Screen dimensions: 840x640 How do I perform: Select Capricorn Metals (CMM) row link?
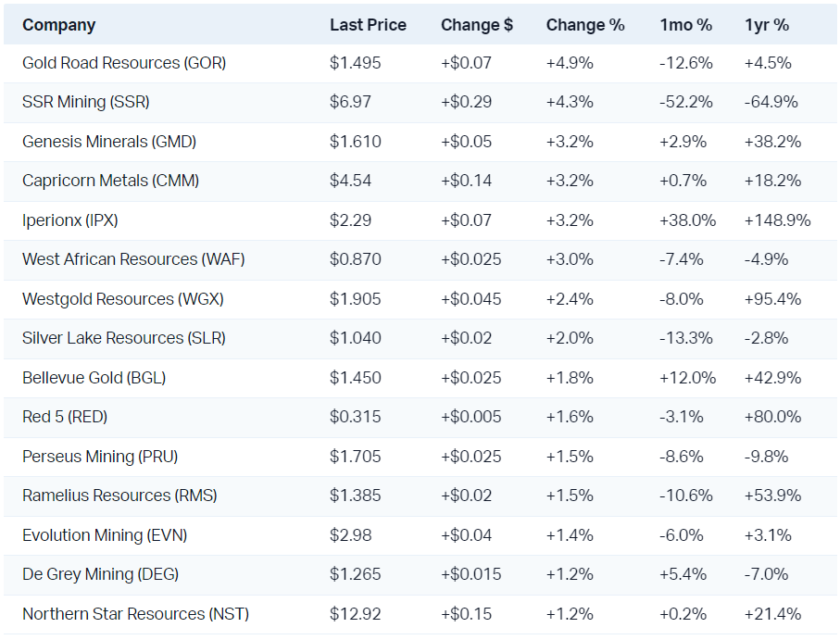(x=110, y=181)
